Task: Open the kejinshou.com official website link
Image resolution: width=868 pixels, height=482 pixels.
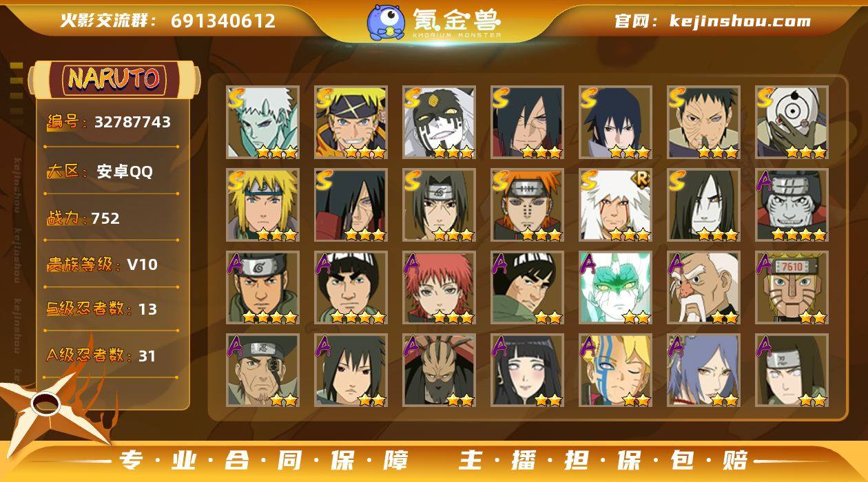Action: [740, 21]
